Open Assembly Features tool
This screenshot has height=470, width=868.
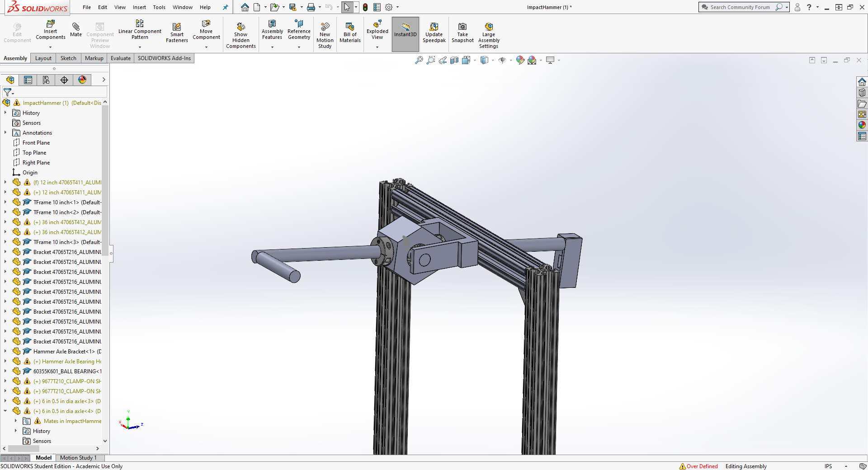pos(272,30)
